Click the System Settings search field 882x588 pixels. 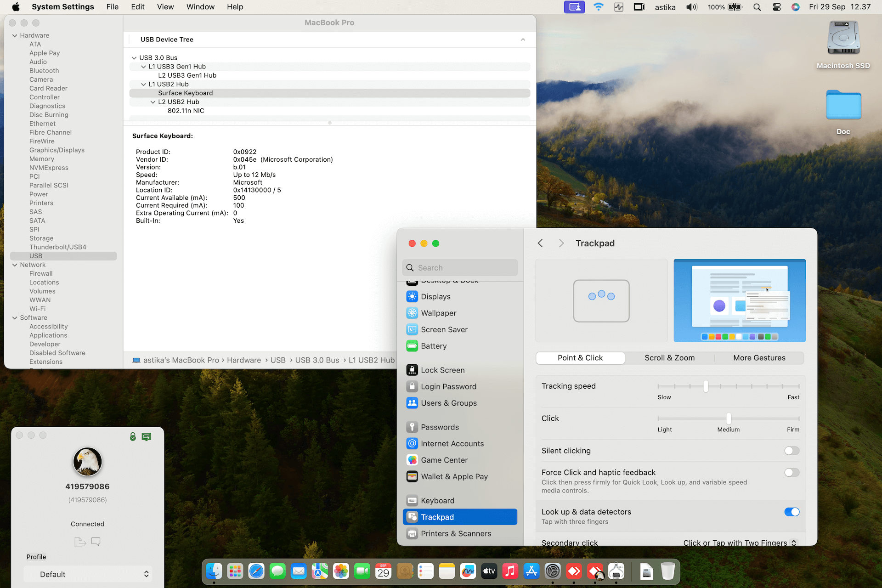coord(460,268)
